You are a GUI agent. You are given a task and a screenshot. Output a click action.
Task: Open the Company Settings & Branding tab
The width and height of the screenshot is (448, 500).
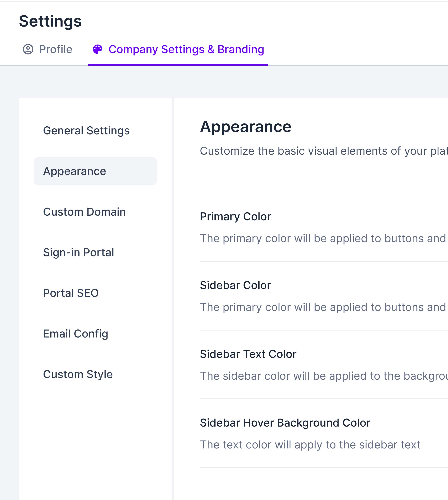pos(186,49)
